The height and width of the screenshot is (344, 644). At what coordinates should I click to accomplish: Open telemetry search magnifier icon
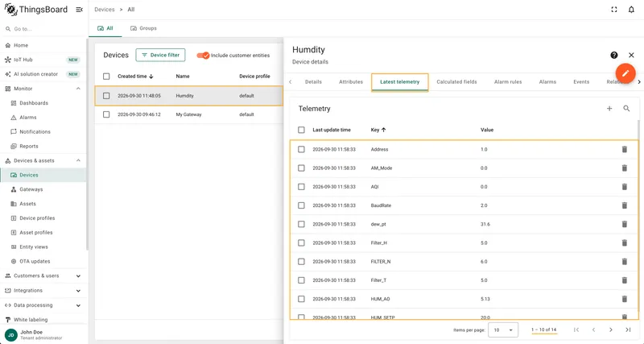coord(626,109)
